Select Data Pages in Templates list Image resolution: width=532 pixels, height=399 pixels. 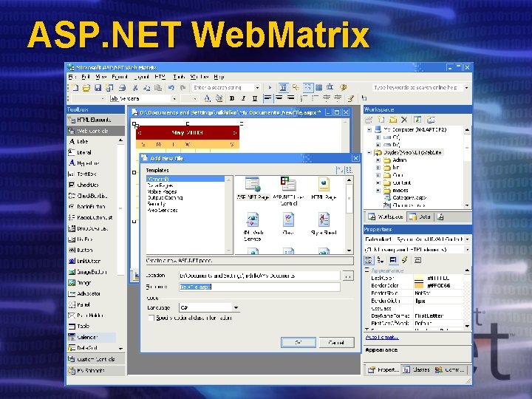[x=160, y=185]
